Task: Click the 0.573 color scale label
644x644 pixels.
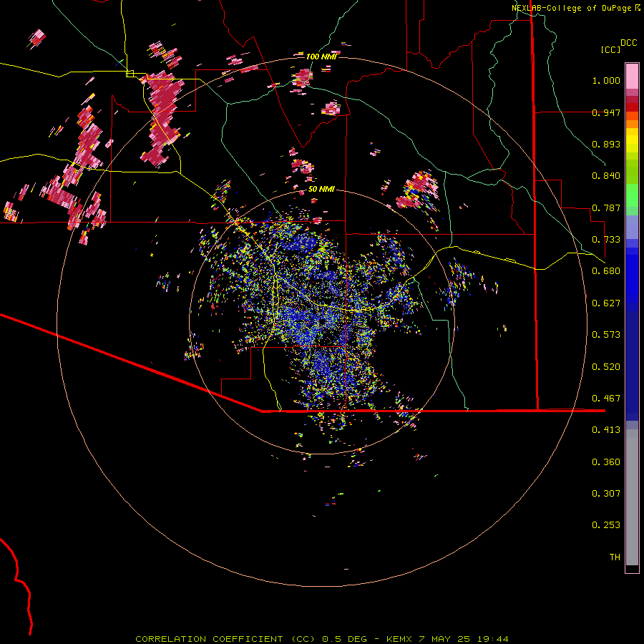Action: (x=606, y=335)
